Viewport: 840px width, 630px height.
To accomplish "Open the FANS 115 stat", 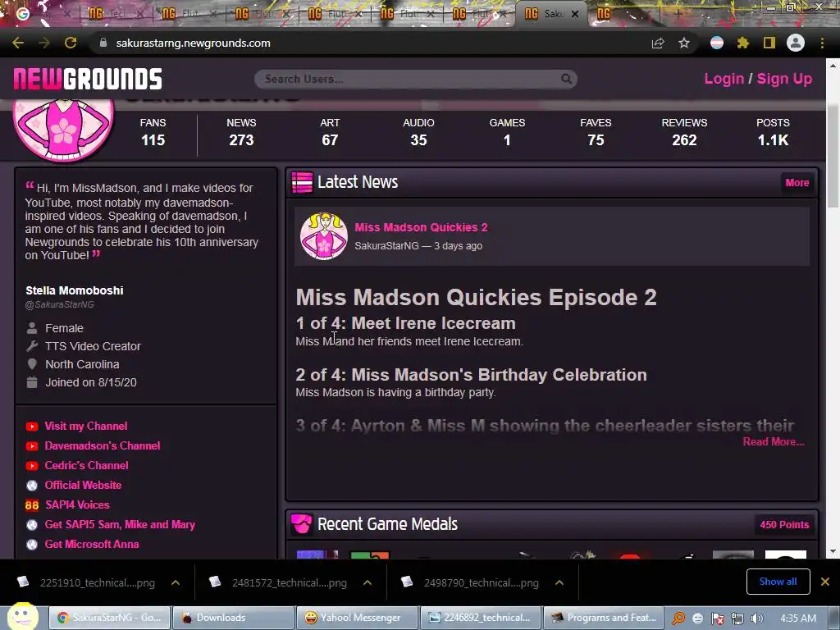I will pos(153,132).
